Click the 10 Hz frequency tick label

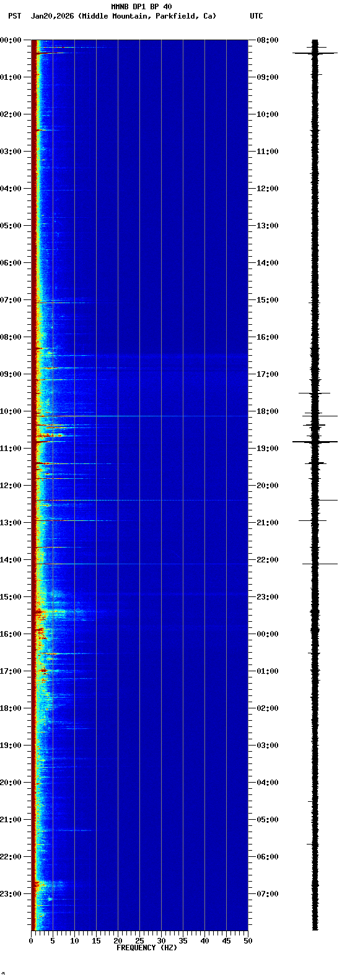pos(74,941)
